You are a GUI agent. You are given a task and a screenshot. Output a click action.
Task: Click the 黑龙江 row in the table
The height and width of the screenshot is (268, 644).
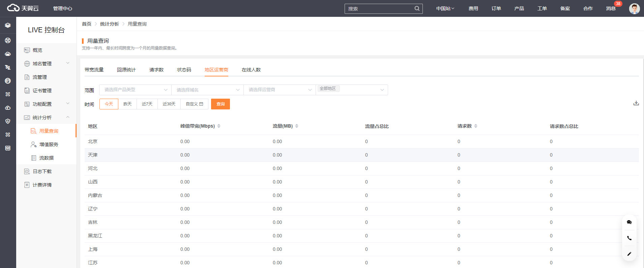tap(362, 236)
